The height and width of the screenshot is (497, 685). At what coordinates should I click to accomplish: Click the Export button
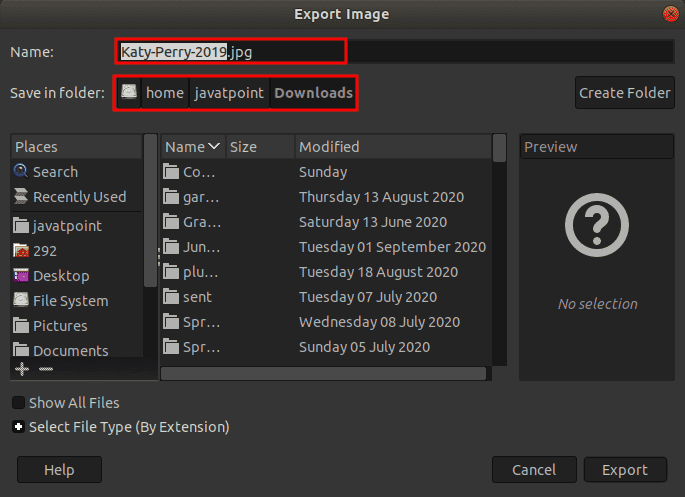(x=625, y=469)
